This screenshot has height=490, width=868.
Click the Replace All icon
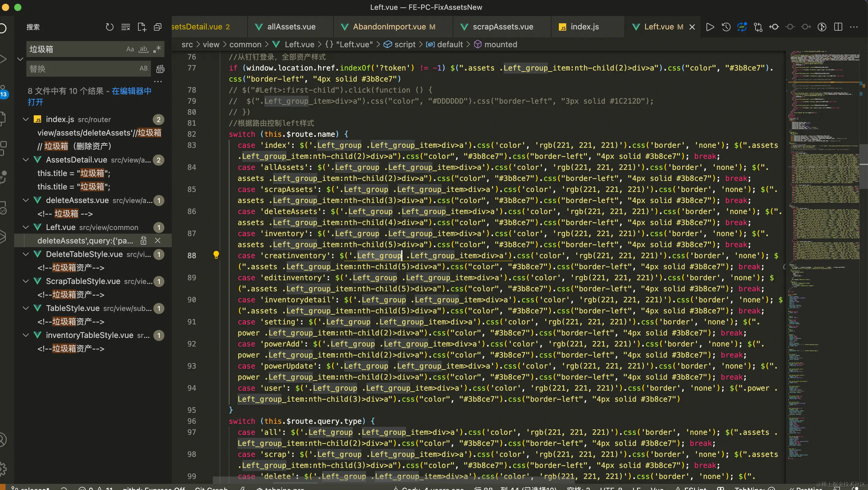pos(160,69)
